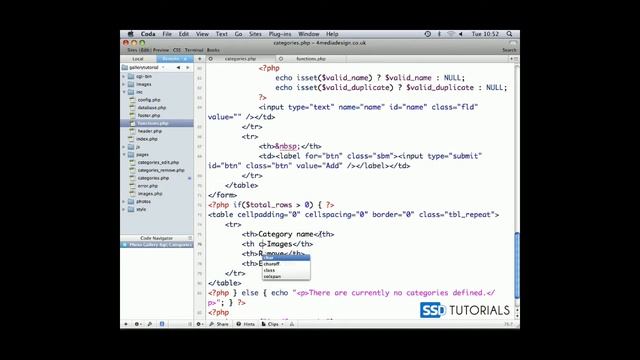Open footer.php in sidebar
Viewport: 640px width, 360px height.
pyautogui.click(x=149, y=116)
